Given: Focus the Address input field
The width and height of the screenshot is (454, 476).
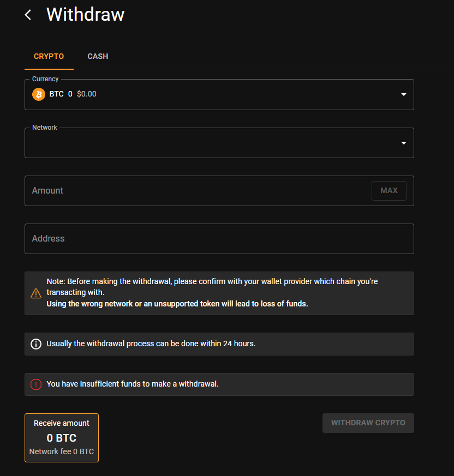Looking at the screenshot, I should [219, 239].
